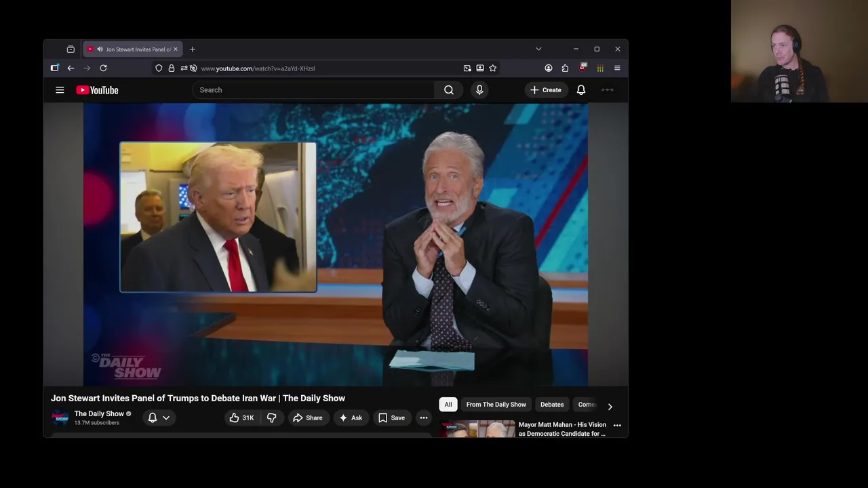Bookmark this page with the star

(x=493, y=68)
